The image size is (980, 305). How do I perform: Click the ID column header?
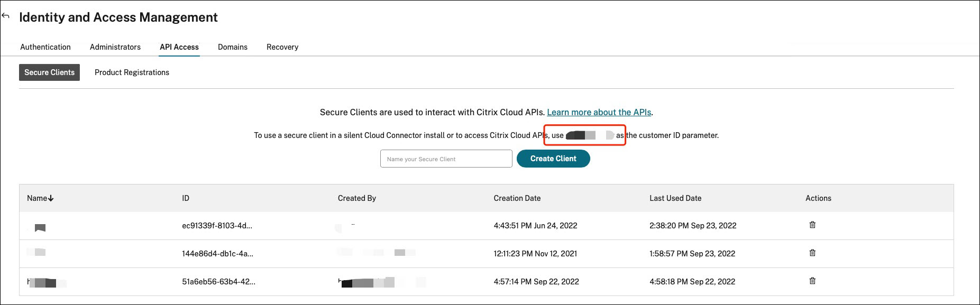pos(186,198)
